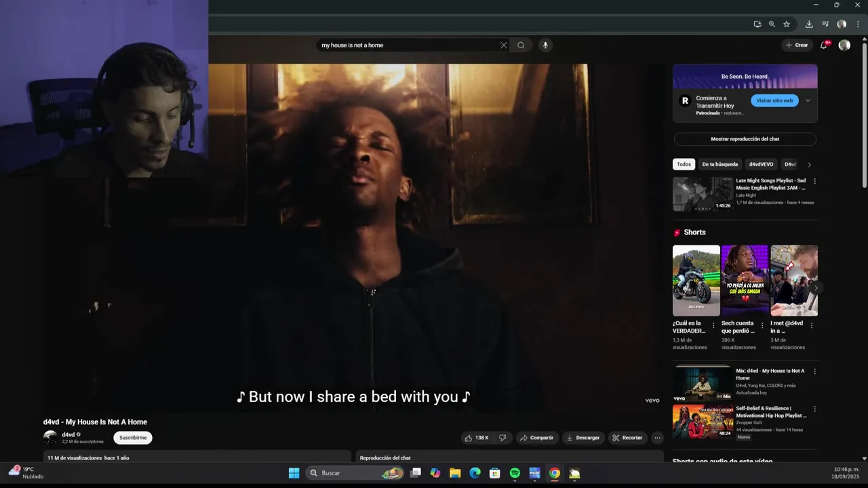Open Late Night Songs Playlist thumbnail

(703, 195)
